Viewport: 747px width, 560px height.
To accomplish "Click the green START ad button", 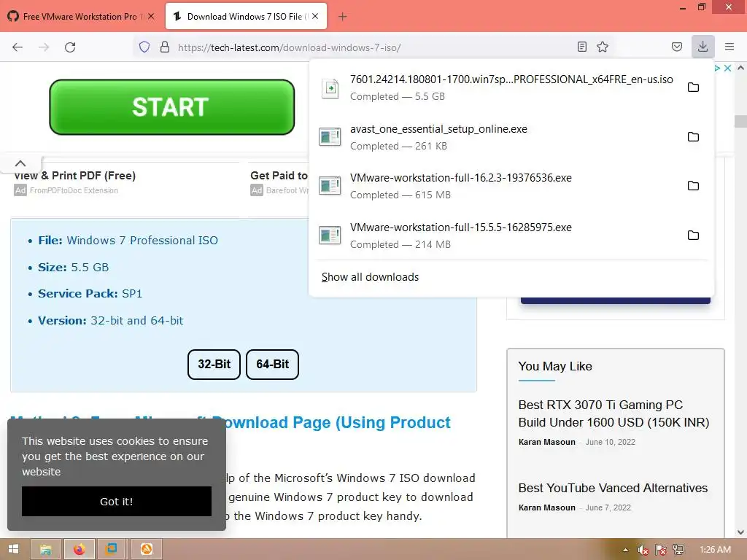I will 171,107.
